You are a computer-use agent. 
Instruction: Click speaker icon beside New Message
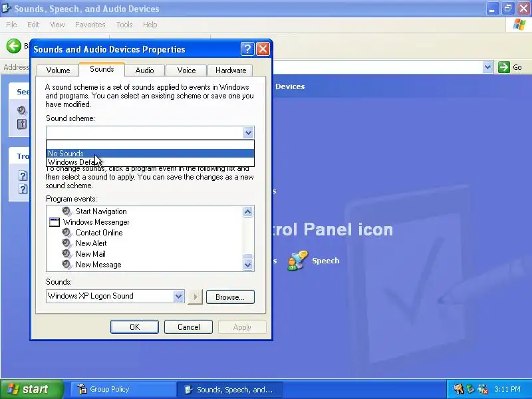(x=67, y=265)
